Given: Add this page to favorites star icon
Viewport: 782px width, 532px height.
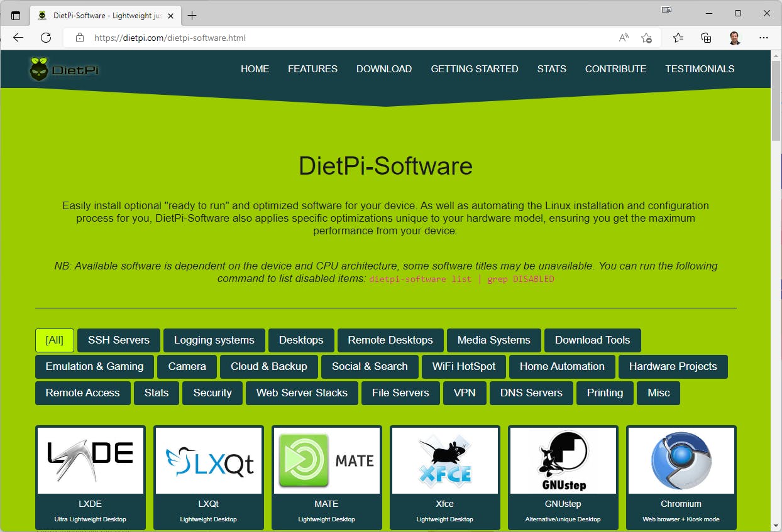Looking at the screenshot, I should tap(646, 38).
